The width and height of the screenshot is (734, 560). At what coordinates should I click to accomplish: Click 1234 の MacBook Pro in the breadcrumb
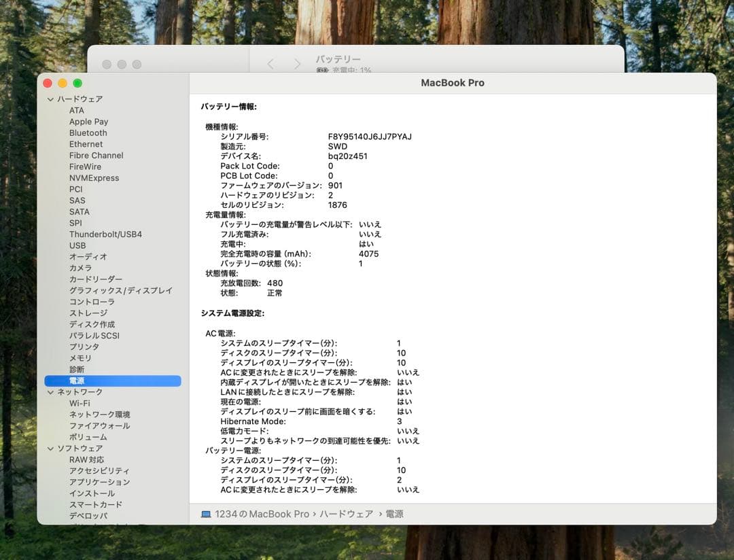pos(260,514)
